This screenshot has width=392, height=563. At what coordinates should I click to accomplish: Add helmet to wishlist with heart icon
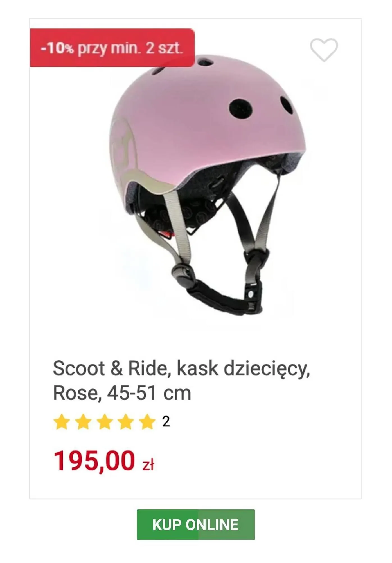pyautogui.click(x=324, y=50)
